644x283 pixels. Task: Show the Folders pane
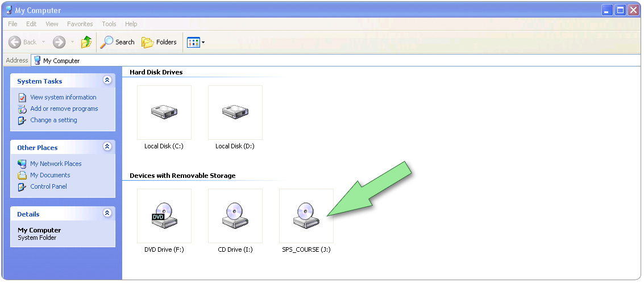click(x=159, y=42)
